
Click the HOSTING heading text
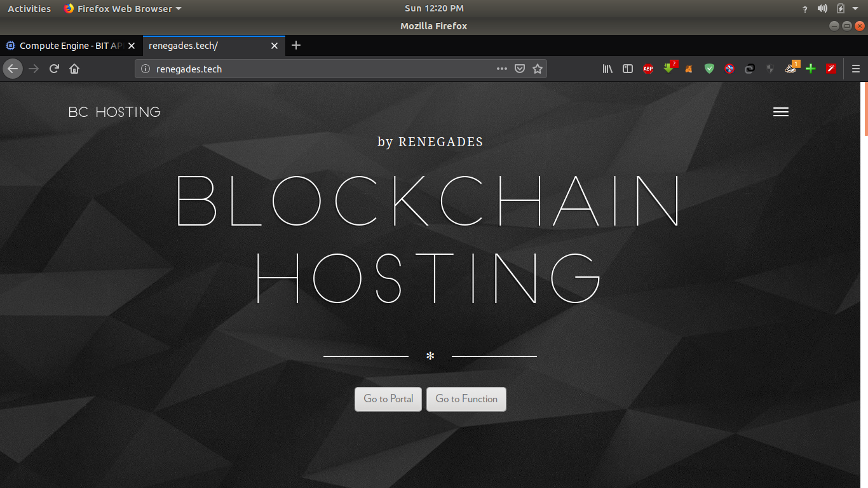coord(428,278)
